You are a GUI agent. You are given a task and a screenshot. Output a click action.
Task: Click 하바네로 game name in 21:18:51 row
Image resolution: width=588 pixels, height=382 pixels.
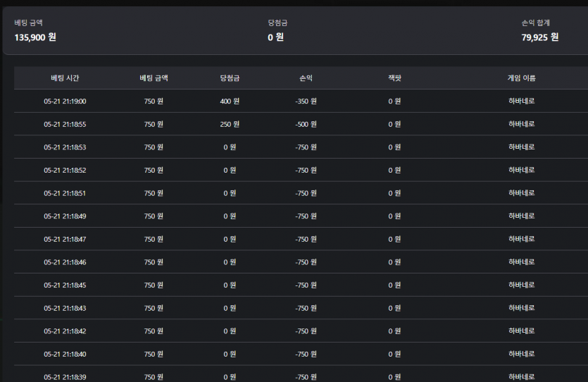(x=521, y=193)
